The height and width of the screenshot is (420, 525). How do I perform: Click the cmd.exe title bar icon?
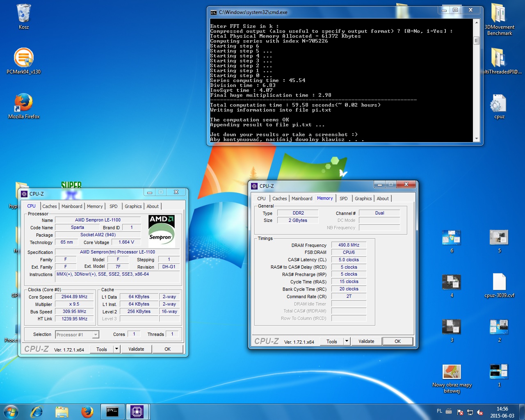tap(213, 12)
